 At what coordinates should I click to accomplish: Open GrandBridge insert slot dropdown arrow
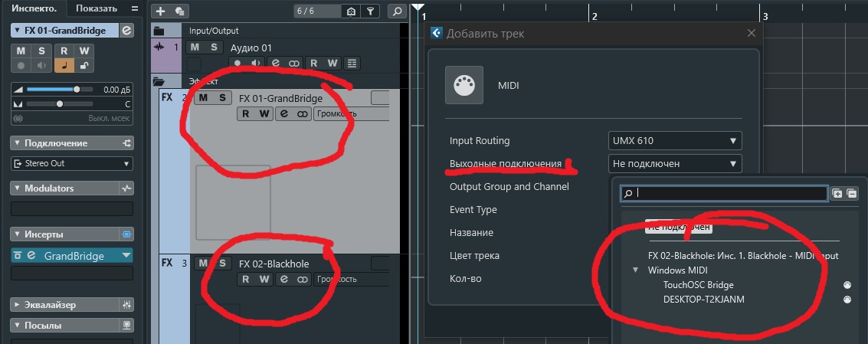(126, 256)
